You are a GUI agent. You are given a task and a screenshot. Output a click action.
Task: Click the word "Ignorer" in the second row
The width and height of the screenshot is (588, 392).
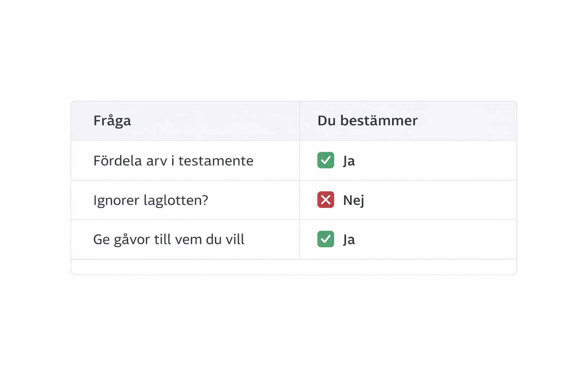coord(116,200)
